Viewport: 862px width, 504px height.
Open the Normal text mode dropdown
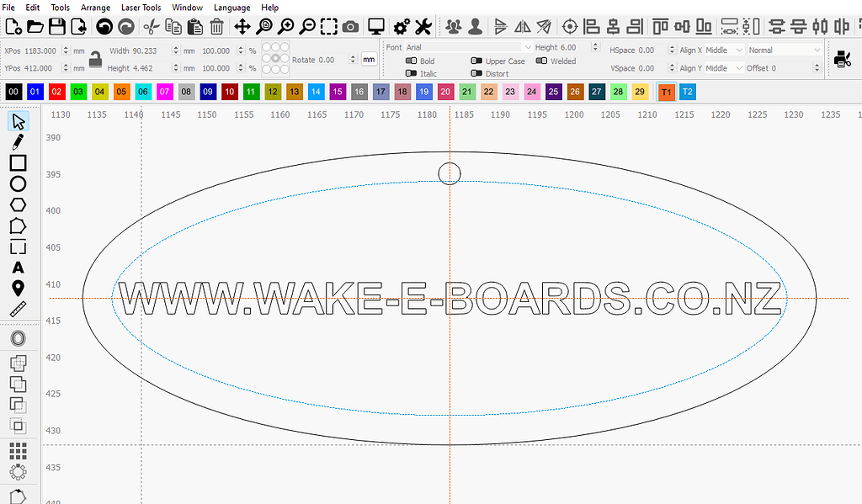click(784, 50)
